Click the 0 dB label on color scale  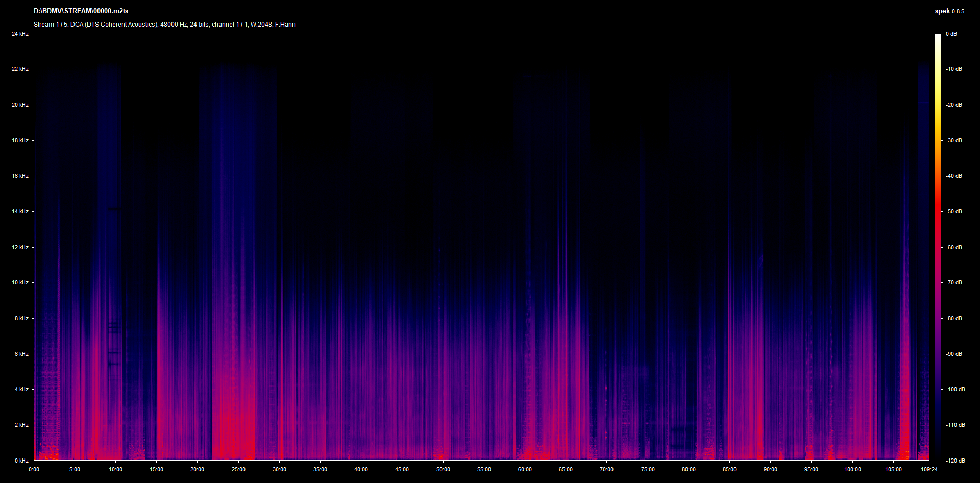[x=951, y=34]
